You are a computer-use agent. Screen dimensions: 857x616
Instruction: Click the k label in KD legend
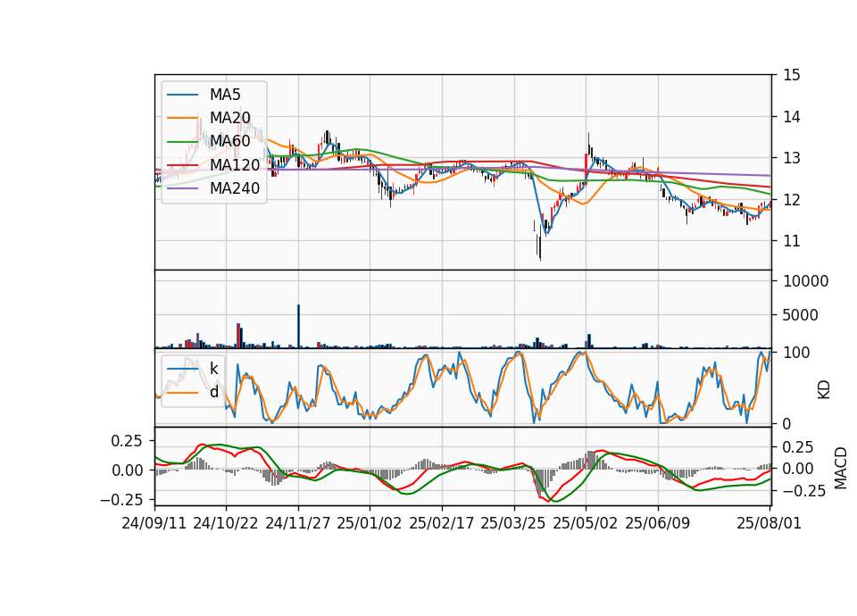[213, 369]
